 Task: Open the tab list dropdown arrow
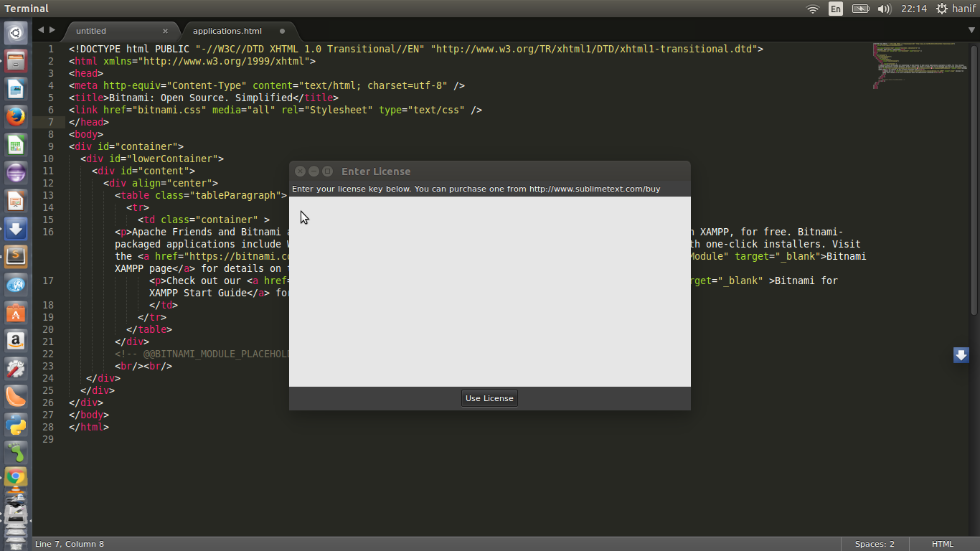[971, 30]
